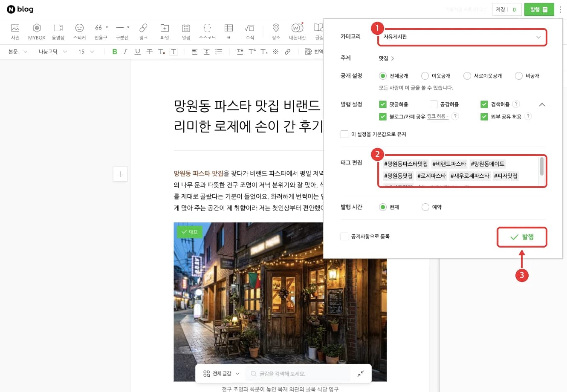The width and height of the screenshot is (567, 392).
Task: Add a schedule with the 일정 icon
Action: coord(186,32)
